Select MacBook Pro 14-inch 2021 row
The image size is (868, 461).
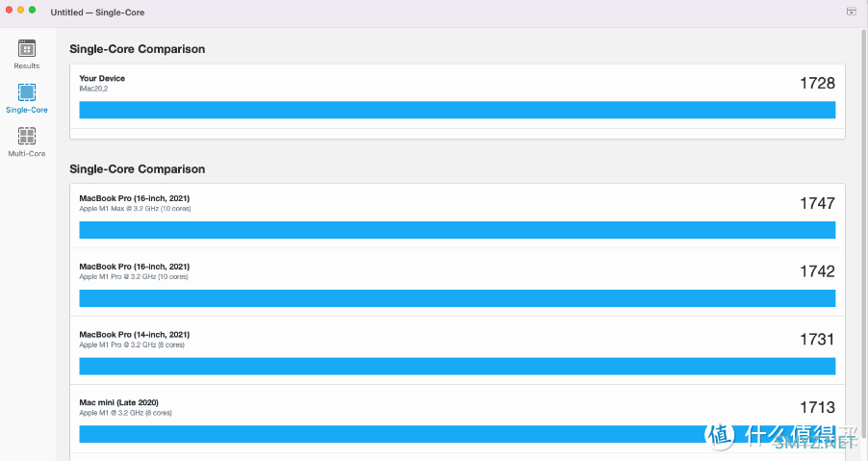pyautogui.click(x=457, y=350)
